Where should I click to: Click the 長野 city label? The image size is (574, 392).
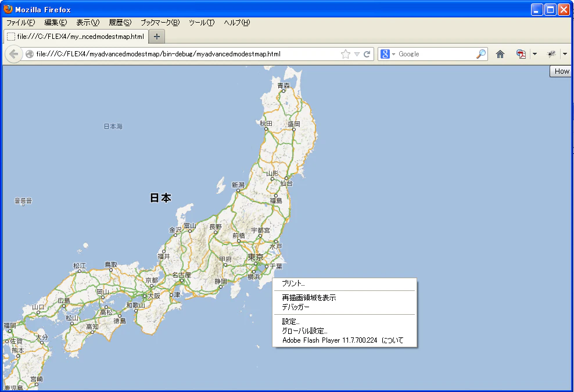[x=216, y=227]
